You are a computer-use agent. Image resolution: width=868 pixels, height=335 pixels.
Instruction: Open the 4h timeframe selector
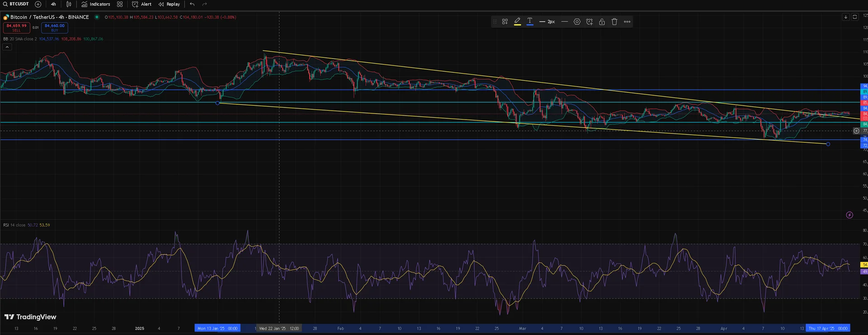point(53,5)
